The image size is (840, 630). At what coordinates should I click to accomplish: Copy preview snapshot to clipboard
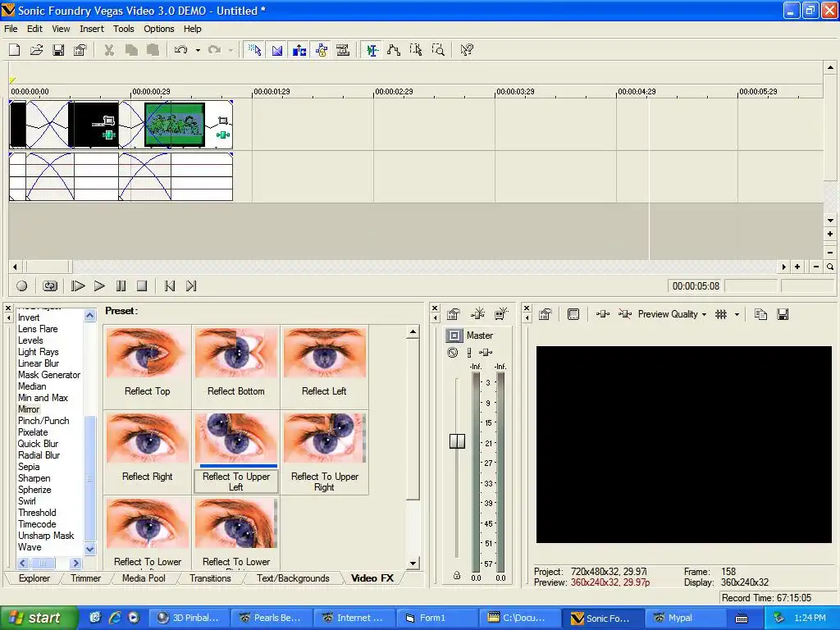[760, 314]
